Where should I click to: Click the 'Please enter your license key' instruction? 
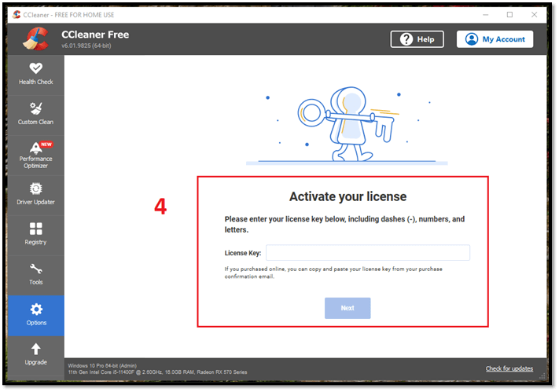[x=344, y=224]
